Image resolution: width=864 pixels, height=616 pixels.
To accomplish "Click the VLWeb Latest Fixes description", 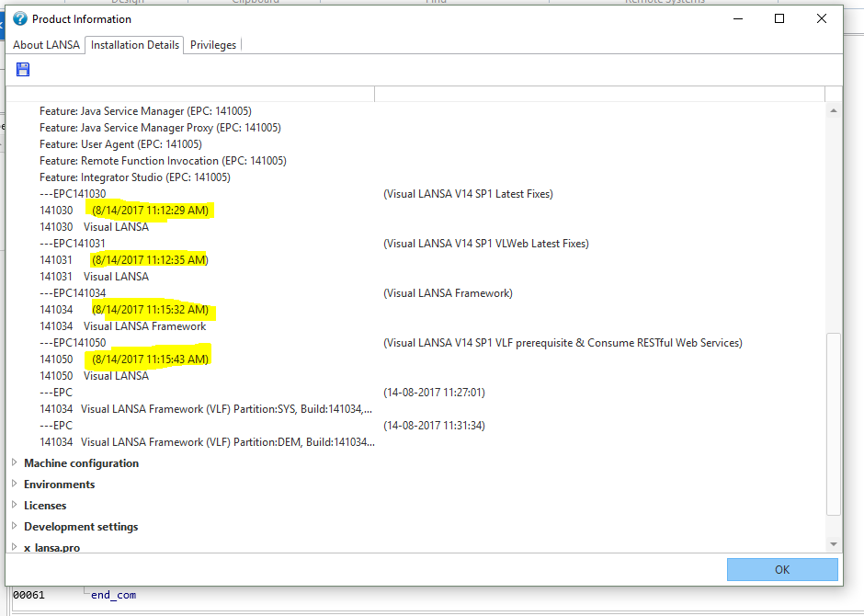I will pyautogui.click(x=486, y=244).
